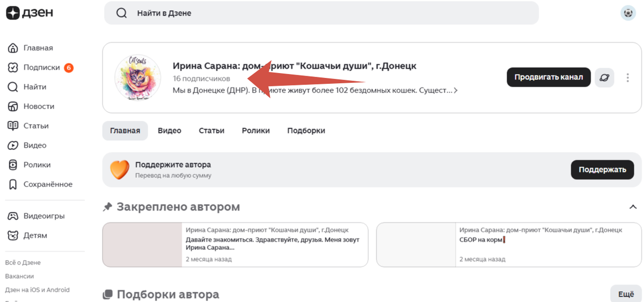This screenshot has height=302, width=644.
Task: Open Найти in the sidebar
Action: [x=34, y=87]
